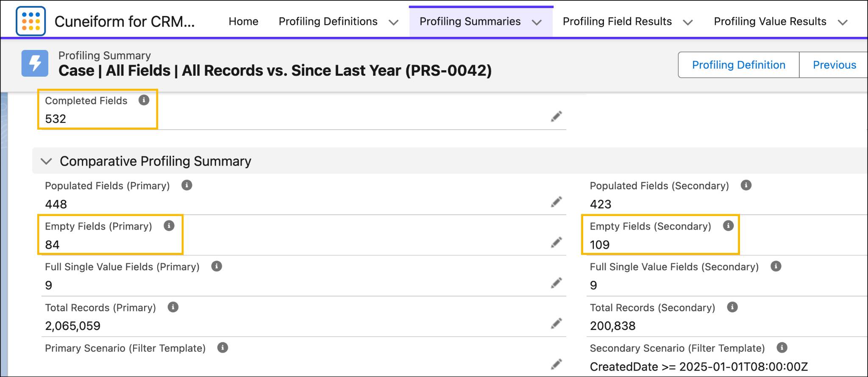Image resolution: width=868 pixels, height=377 pixels.
Task: Edit Full Single Value Fields (Primary) pencil
Action: tap(556, 283)
